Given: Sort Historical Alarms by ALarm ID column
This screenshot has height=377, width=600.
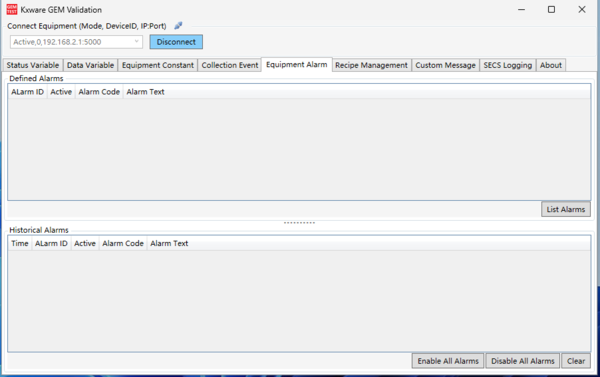Looking at the screenshot, I should (x=51, y=243).
